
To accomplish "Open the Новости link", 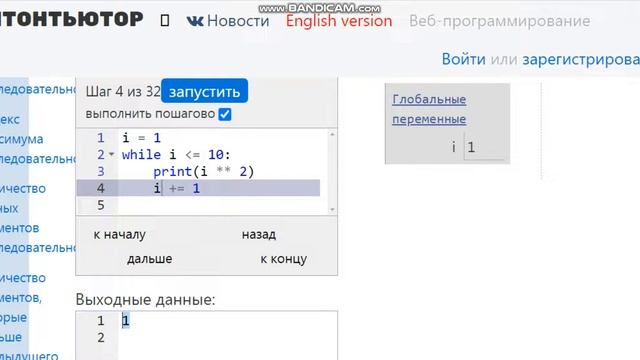I will pos(238,21).
